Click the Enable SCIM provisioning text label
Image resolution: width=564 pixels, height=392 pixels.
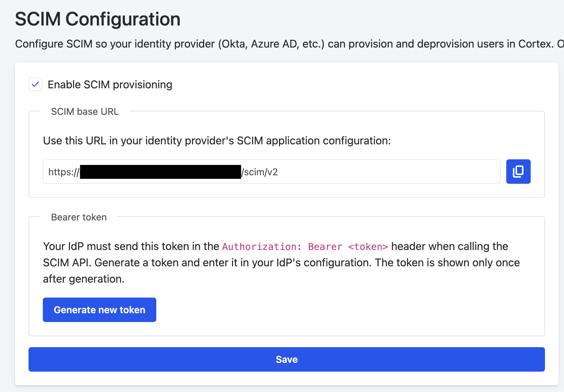coord(110,84)
